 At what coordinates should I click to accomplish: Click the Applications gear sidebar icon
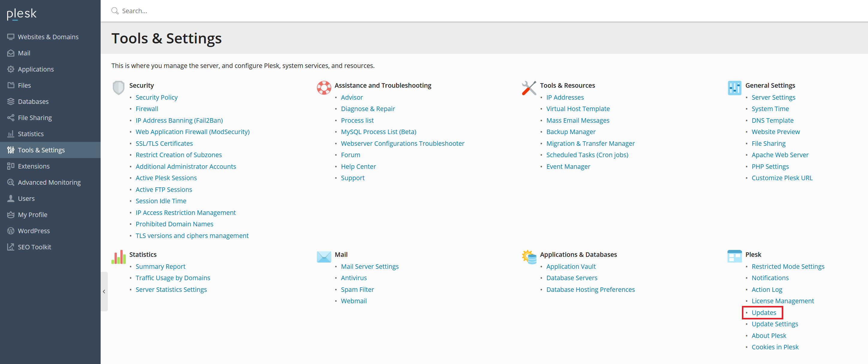[11, 69]
